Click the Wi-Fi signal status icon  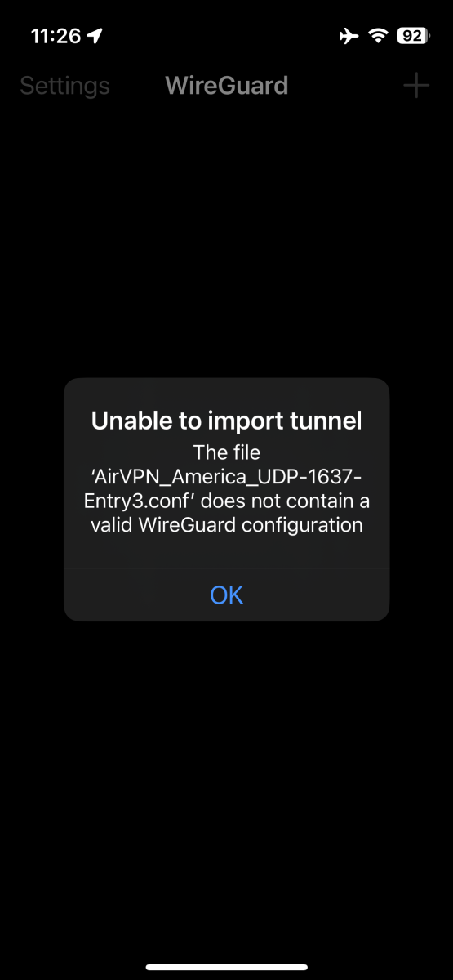(377, 36)
